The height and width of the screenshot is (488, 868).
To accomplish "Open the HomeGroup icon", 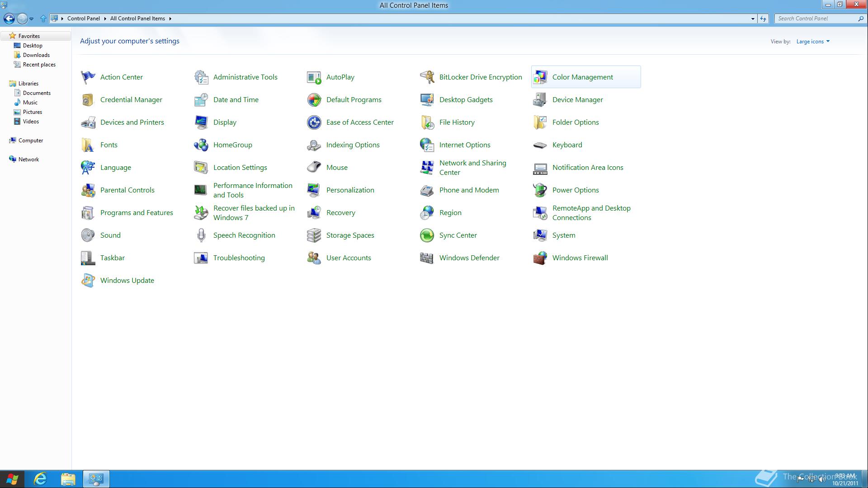I will (x=201, y=145).
